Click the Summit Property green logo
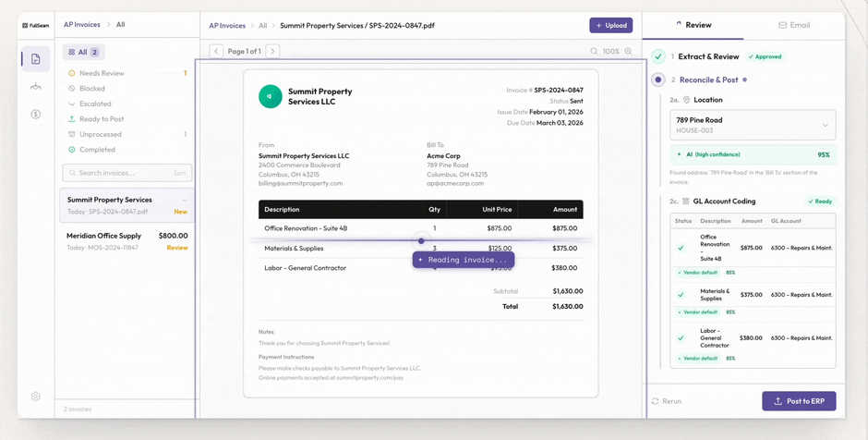868x440 pixels. pos(271,96)
